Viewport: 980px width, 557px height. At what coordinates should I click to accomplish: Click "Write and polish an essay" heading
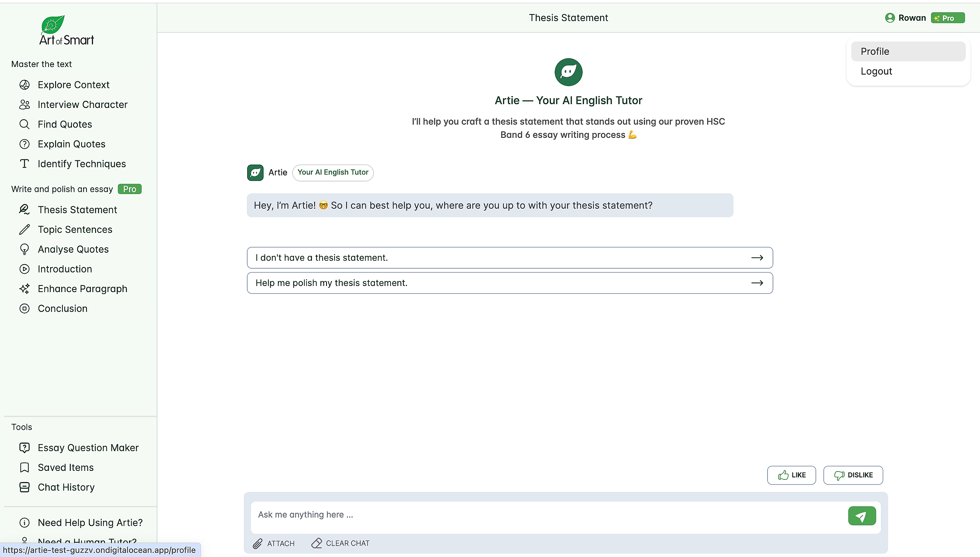coord(62,189)
